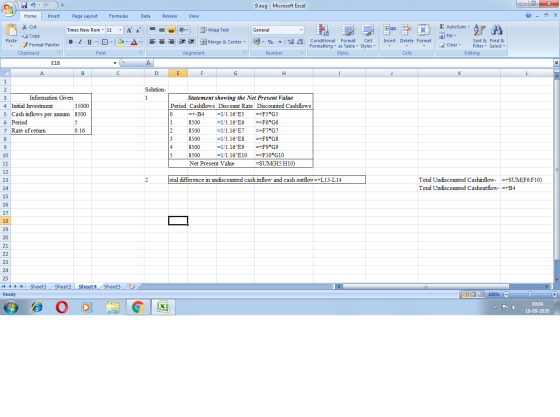Screen dimensions: 560x417
Task: Expand the font name dropdown Times New Roman
Action: point(102,30)
